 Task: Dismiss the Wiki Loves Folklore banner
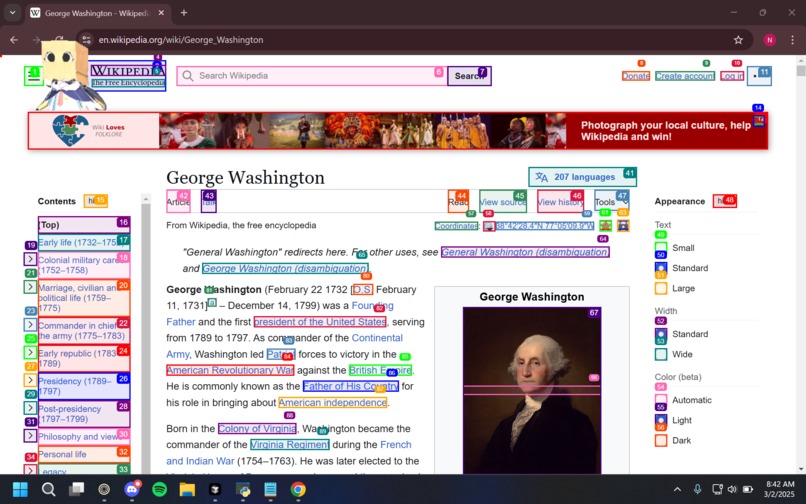coord(759,121)
